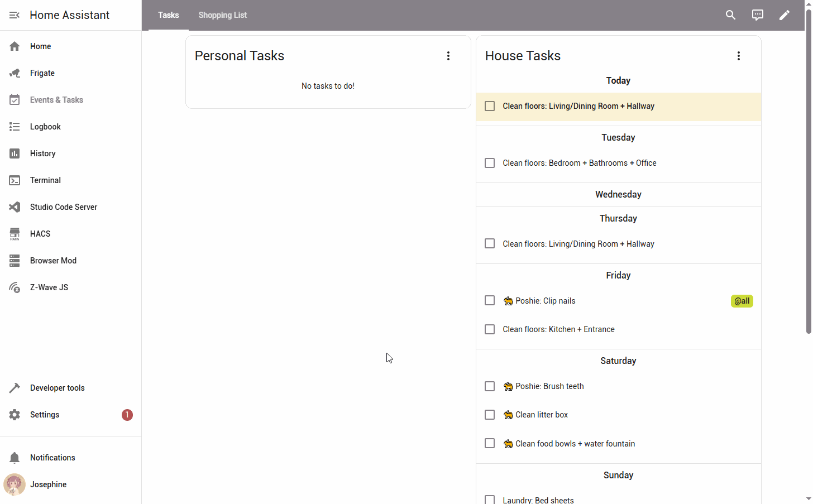The height and width of the screenshot is (504, 813).
Task: Open House Tasks three-dot menu
Action: click(x=738, y=56)
